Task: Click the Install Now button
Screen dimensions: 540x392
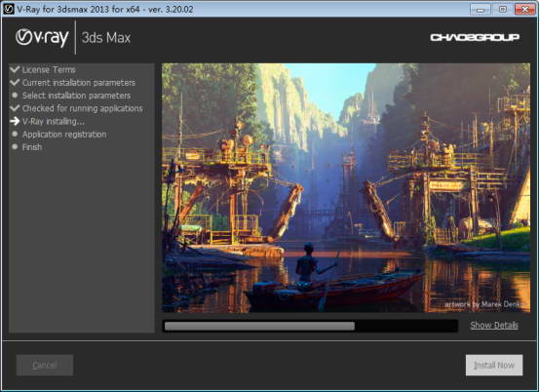Action: (x=494, y=365)
